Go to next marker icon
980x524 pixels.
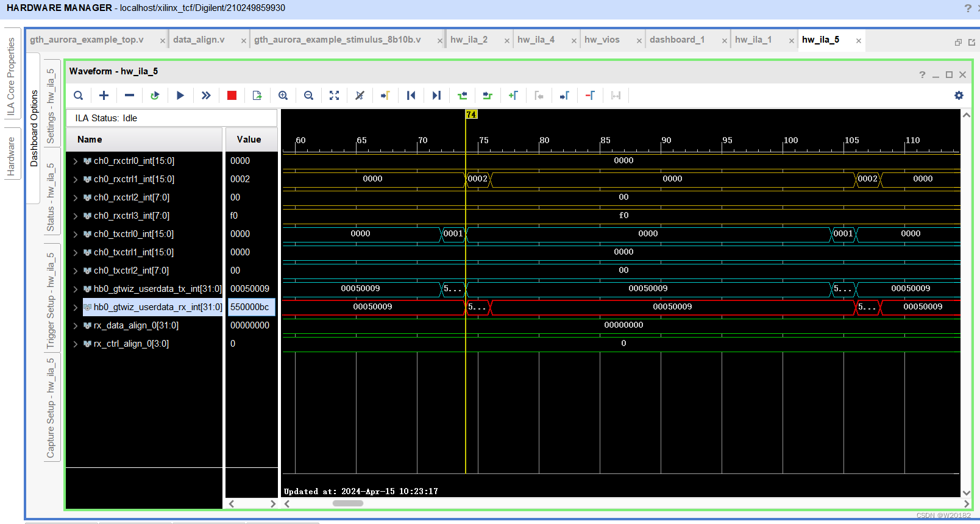click(x=564, y=96)
